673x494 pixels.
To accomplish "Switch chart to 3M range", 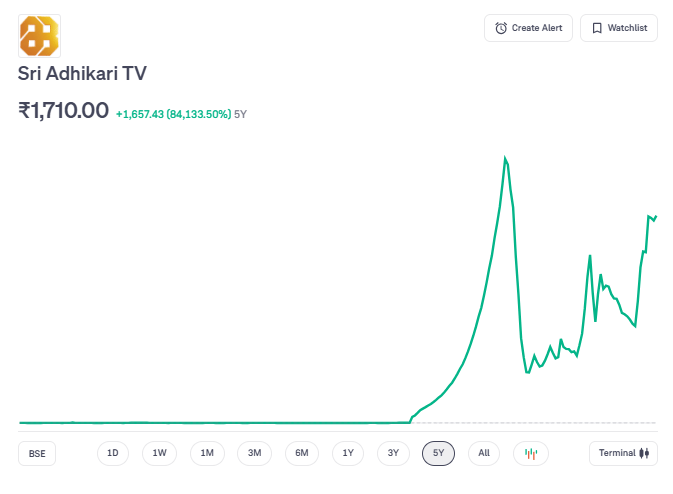I will pyautogui.click(x=254, y=453).
